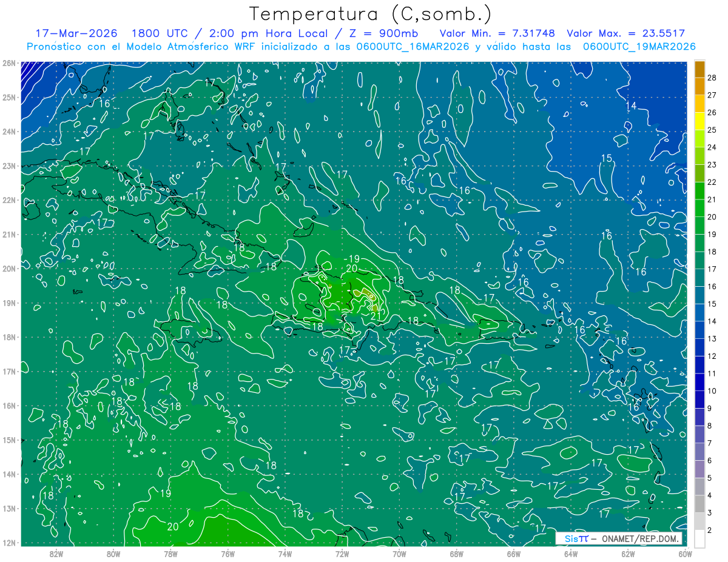Click the "15N" latitude axis label

point(8,440)
